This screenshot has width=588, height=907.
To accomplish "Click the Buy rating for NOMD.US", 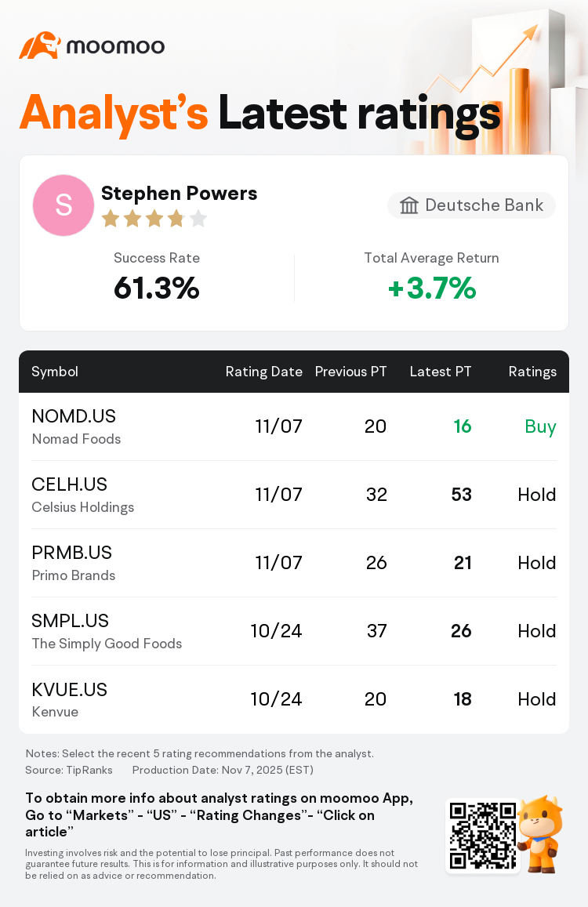I will click(540, 426).
